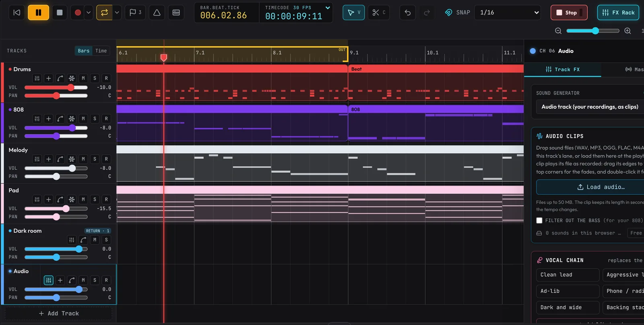Open the record options dropdown arrow
Viewport: 644px width, 325px height.
coord(89,12)
